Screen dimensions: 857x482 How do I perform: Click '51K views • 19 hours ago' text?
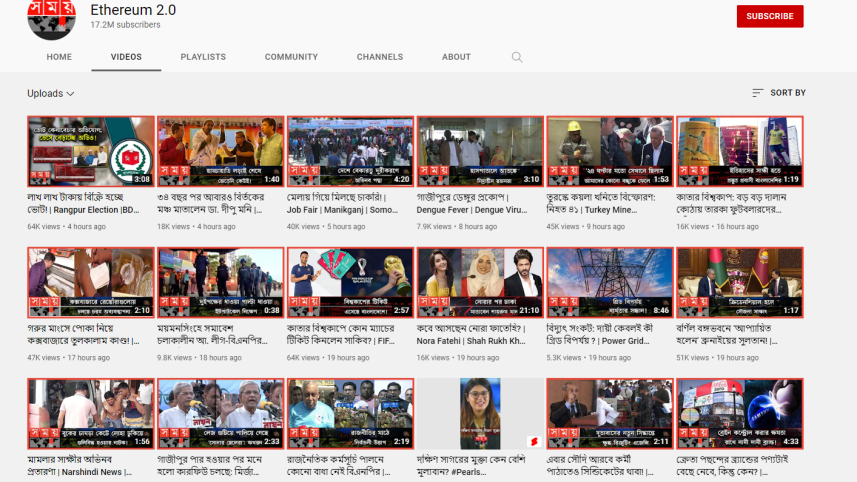point(717,357)
